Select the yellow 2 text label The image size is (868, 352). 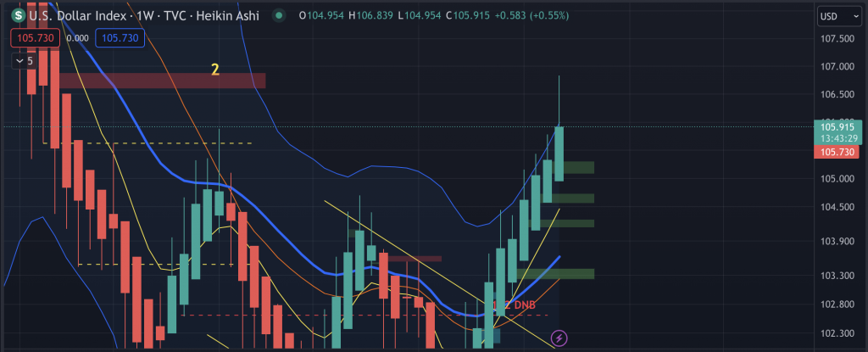[215, 70]
